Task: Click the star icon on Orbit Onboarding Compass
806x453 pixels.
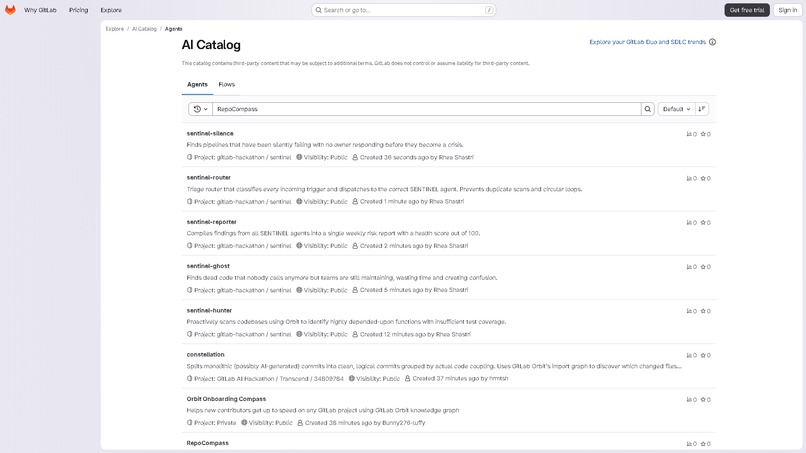Action: point(703,400)
